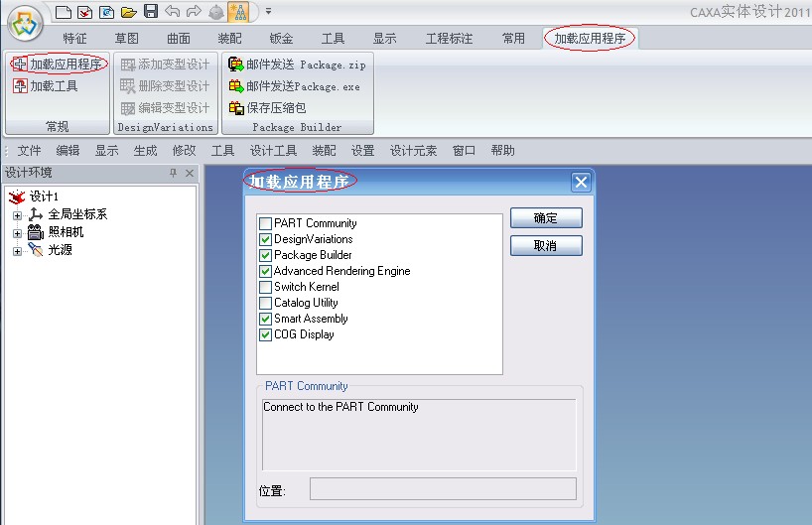Image resolution: width=812 pixels, height=525 pixels.
Task: Click the 加载工具 ribbon command
Action: coord(46,86)
